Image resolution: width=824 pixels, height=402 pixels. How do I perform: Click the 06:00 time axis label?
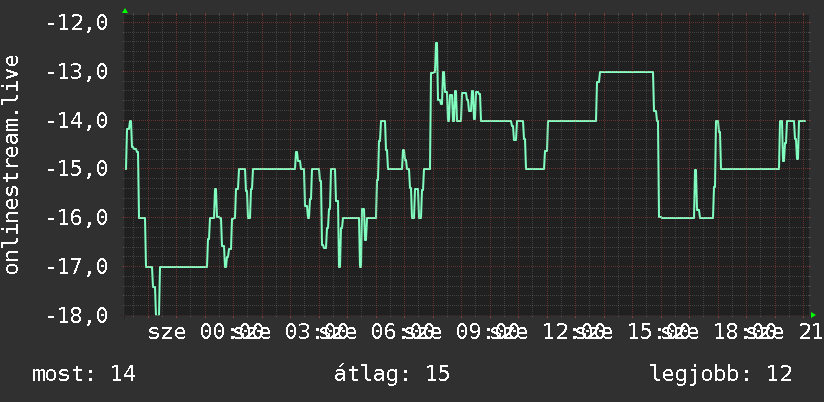pyautogui.click(x=402, y=332)
